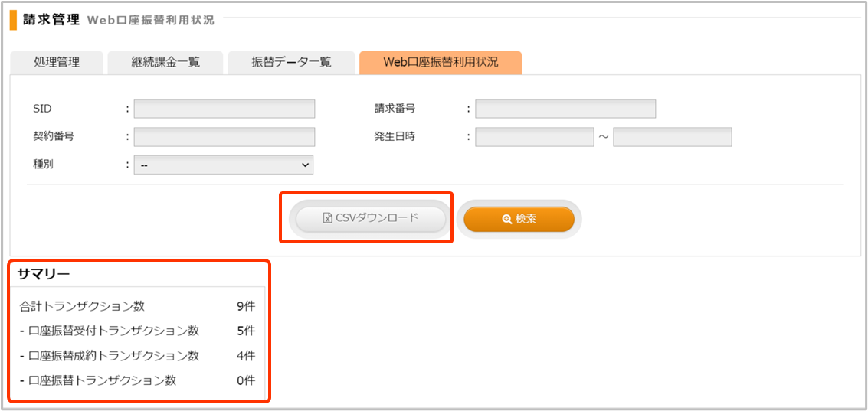Click the spreadsheet icon on CSV download button

coord(327,218)
